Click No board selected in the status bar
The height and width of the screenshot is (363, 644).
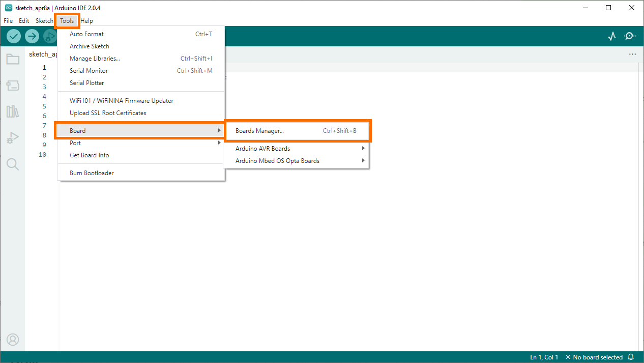(x=599, y=357)
